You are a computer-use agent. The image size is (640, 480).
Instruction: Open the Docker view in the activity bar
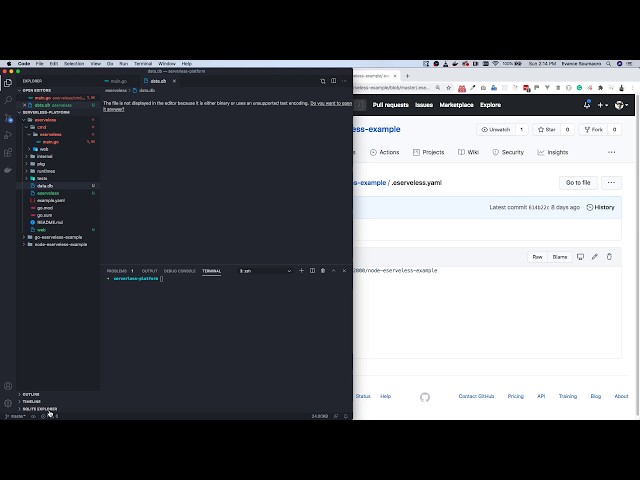(x=8, y=170)
